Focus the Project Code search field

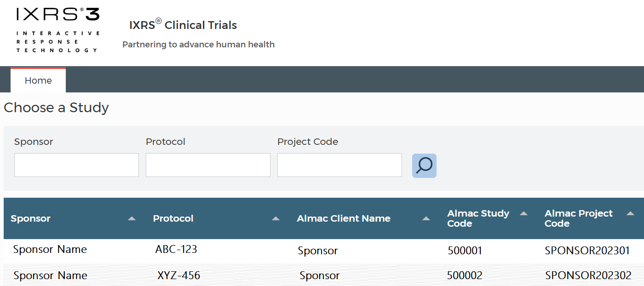339,165
